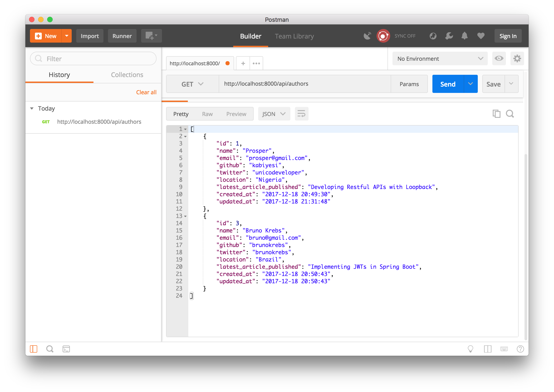The image size is (554, 392).
Task: Switch to the Collections tab
Action: (127, 74)
